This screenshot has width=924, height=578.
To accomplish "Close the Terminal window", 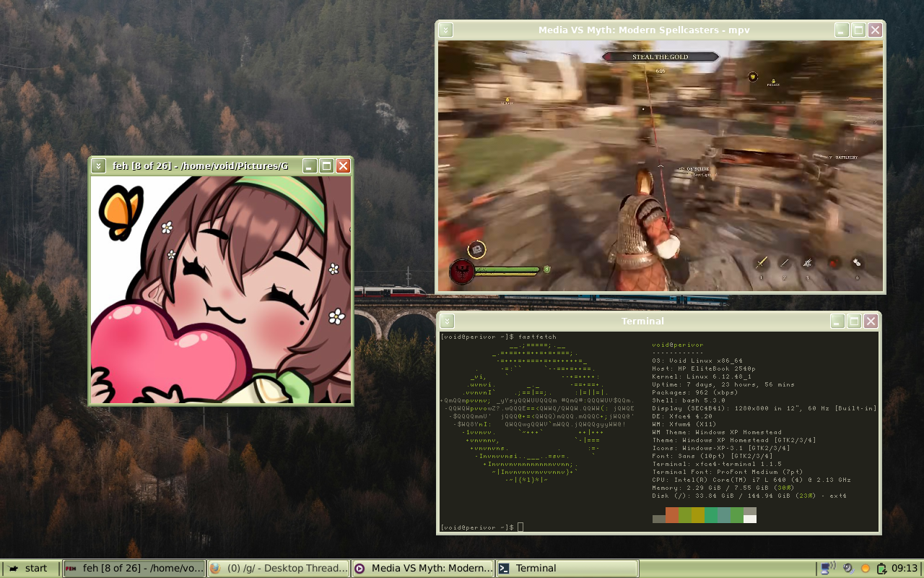I will click(871, 322).
